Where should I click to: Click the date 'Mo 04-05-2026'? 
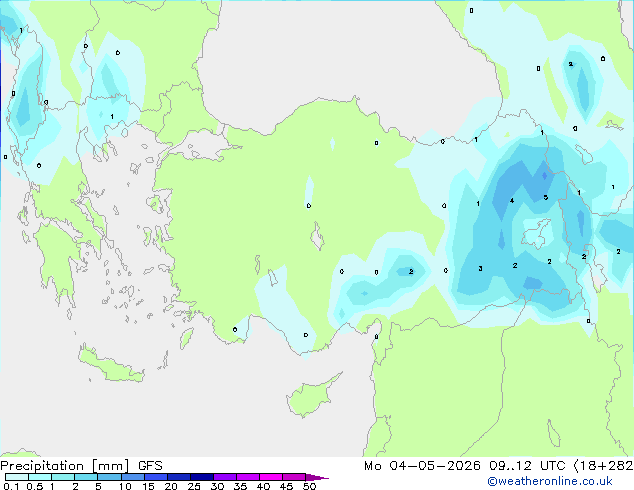[422, 466]
